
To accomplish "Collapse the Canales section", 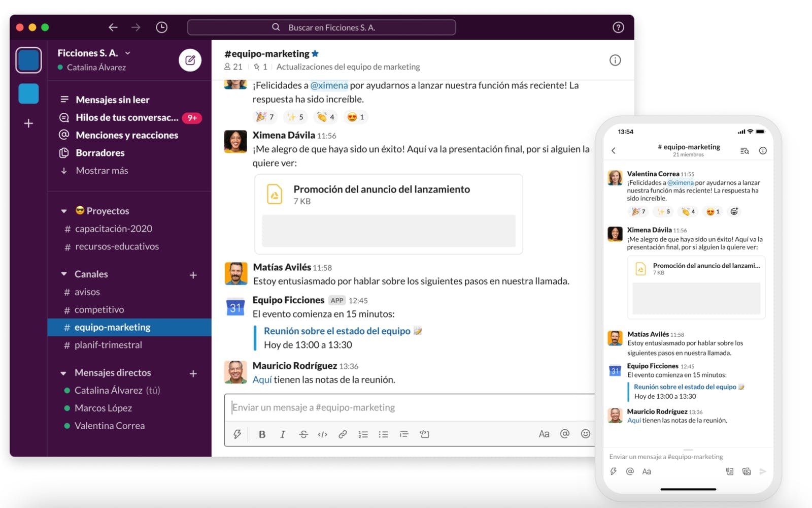I will click(64, 274).
